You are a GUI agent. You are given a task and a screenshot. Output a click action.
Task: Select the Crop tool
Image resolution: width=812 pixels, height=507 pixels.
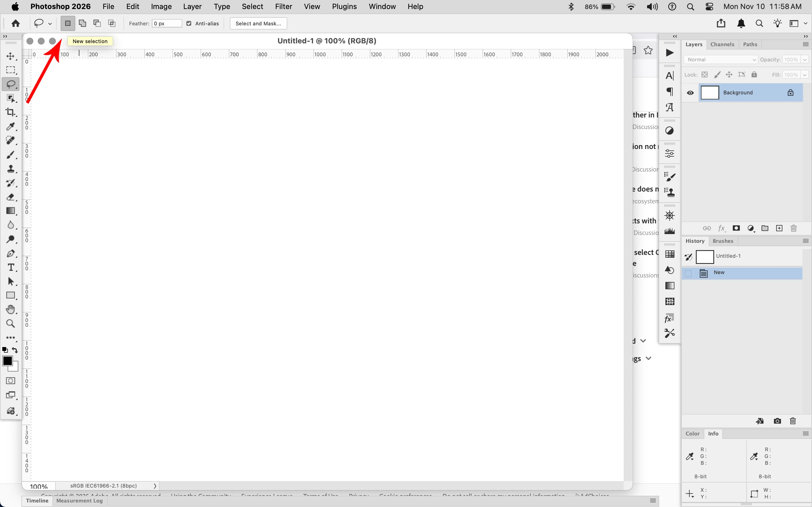(x=10, y=112)
